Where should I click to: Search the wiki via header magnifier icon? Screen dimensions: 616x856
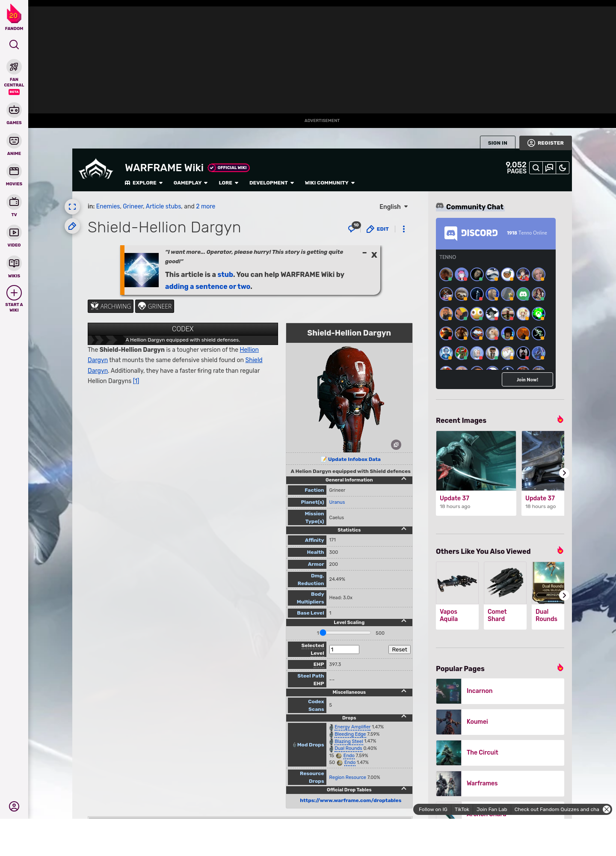pyautogui.click(x=536, y=168)
